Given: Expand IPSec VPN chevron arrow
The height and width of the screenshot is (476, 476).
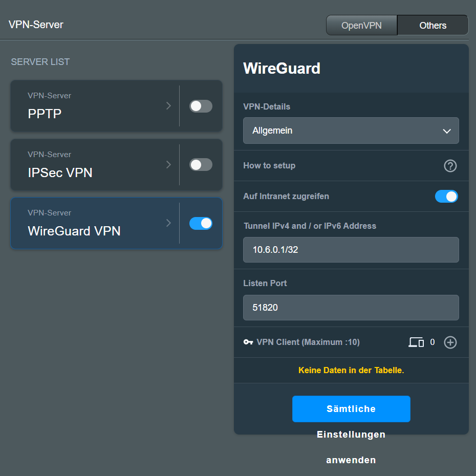Looking at the screenshot, I should pos(168,165).
